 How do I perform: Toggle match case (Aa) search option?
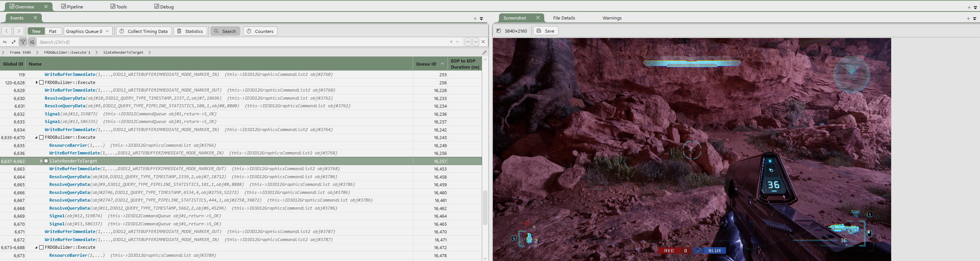coord(5,42)
